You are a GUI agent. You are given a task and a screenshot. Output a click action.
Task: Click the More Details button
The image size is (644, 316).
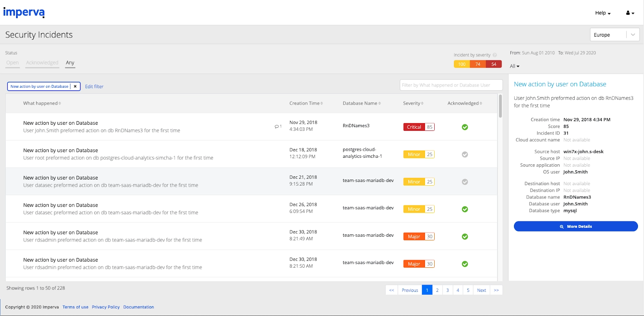pos(576,226)
